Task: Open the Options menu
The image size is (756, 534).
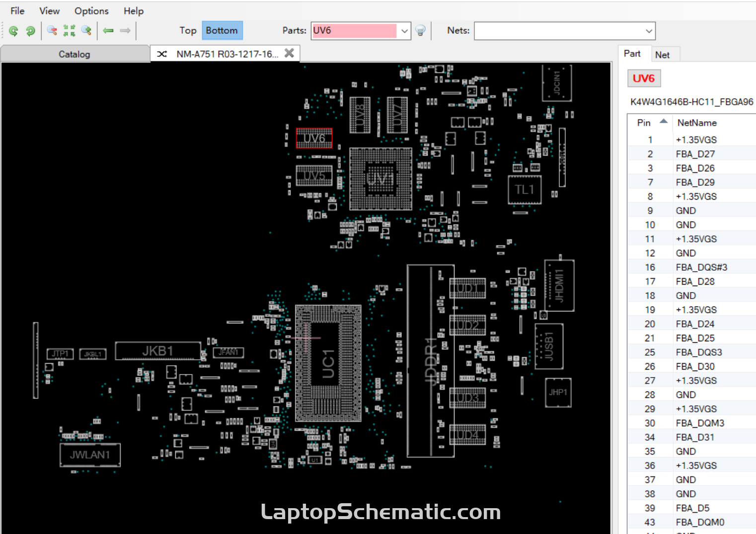Action: coord(91,10)
